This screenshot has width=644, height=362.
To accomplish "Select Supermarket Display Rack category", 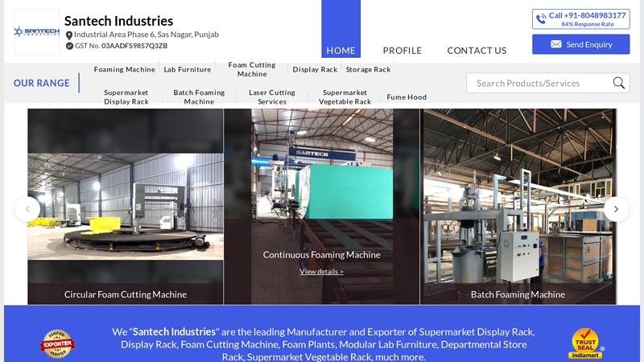I will coord(126,97).
